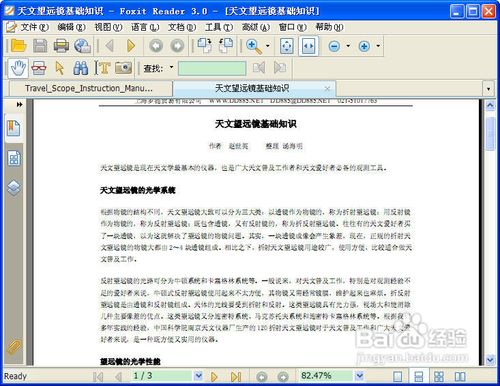Viewport: 500px width, 386px height.
Task: Open the zoom percentage dropdown 82.47%
Action: click(x=359, y=376)
